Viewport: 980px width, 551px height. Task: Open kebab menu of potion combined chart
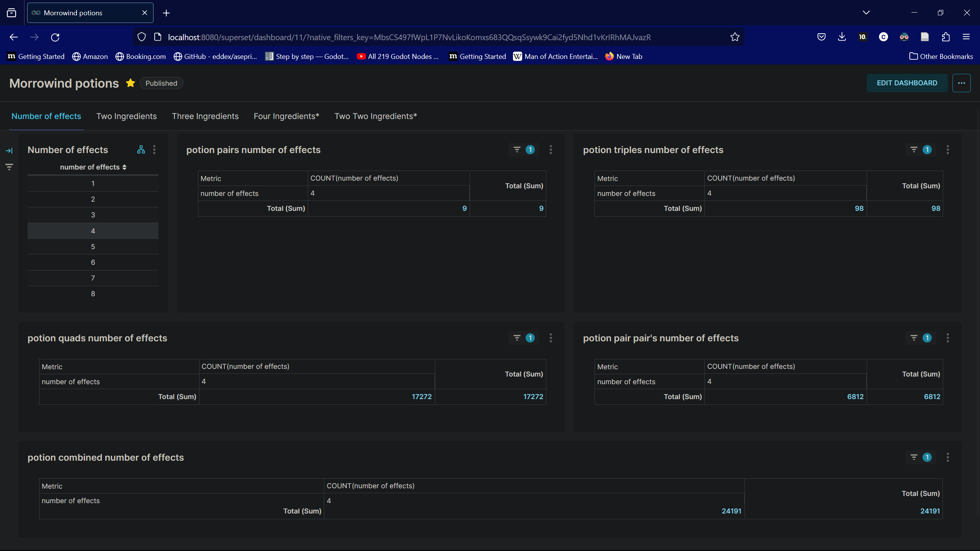click(x=947, y=457)
